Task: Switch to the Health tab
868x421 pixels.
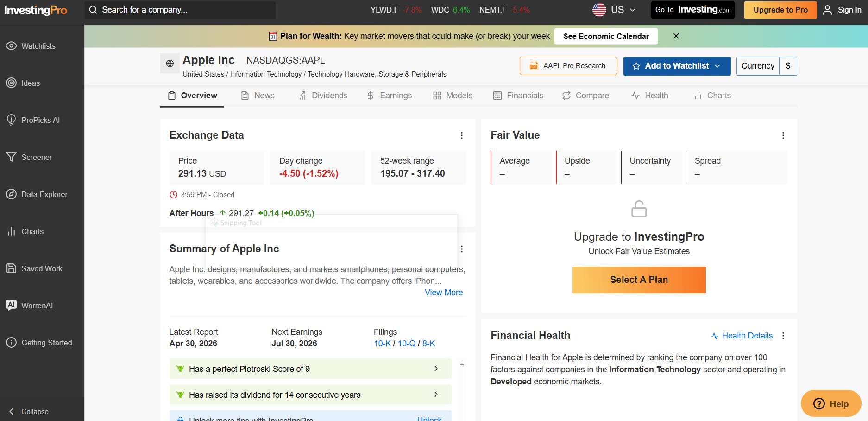Action: (650, 96)
